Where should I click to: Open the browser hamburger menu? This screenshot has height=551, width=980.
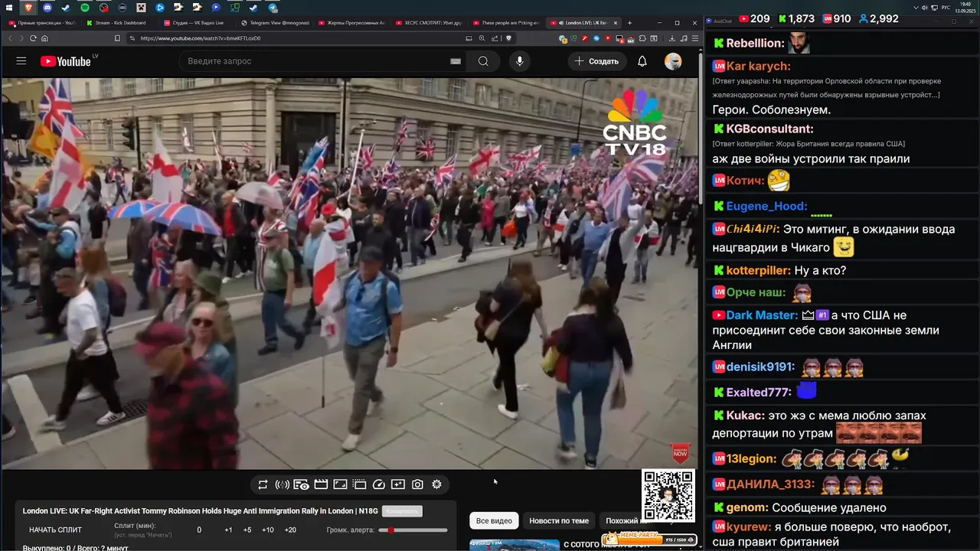[695, 38]
